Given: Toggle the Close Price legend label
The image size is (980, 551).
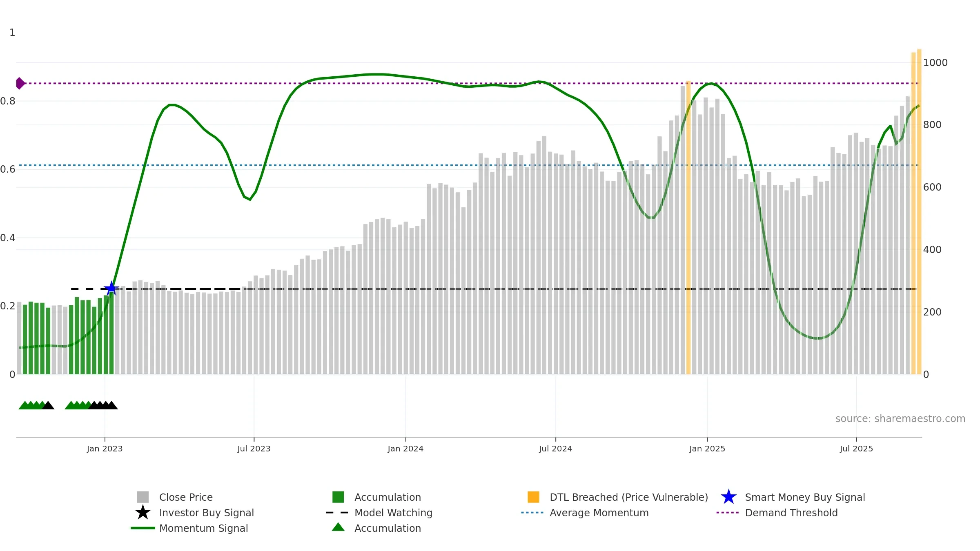Looking at the screenshot, I should [186, 497].
